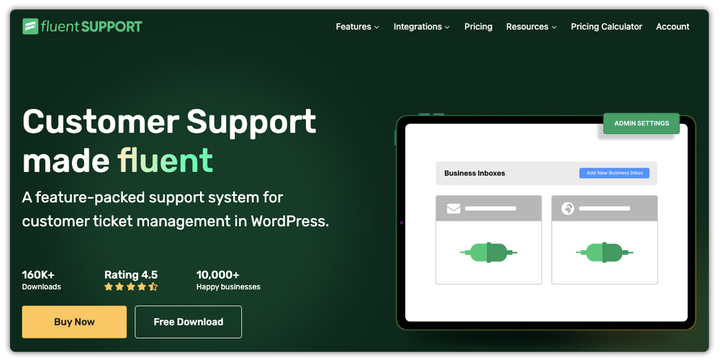Expand the Resources chevron arrow
Viewport: 720px width, 363px height.
coord(554,28)
